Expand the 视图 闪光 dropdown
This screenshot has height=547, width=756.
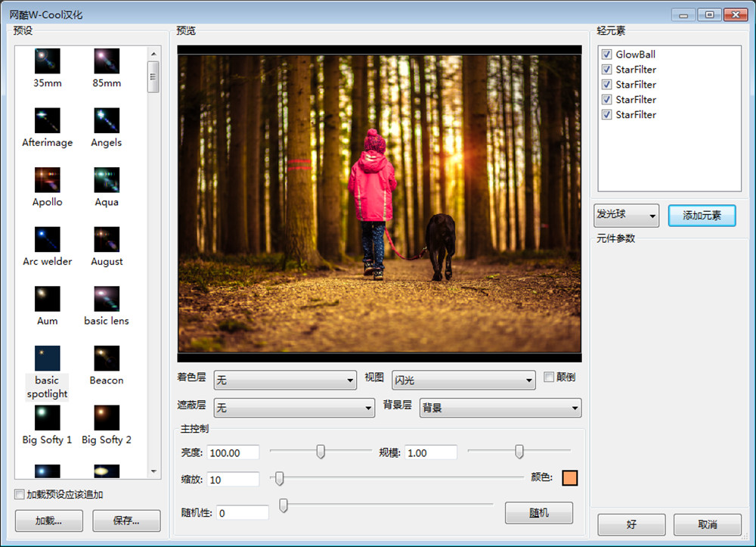click(463, 380)
